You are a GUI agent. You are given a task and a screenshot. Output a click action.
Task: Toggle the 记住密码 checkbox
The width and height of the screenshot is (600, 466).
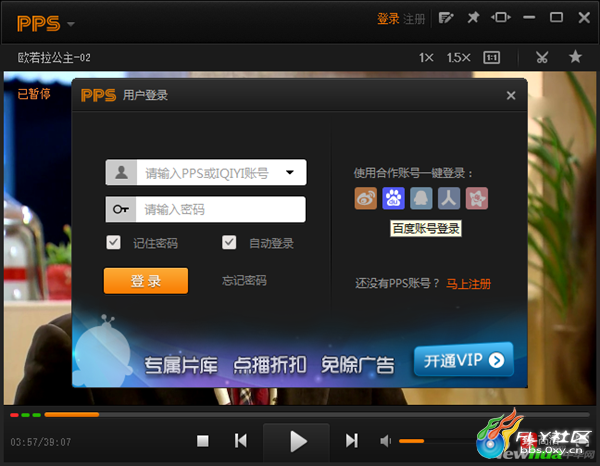[113, 242]
